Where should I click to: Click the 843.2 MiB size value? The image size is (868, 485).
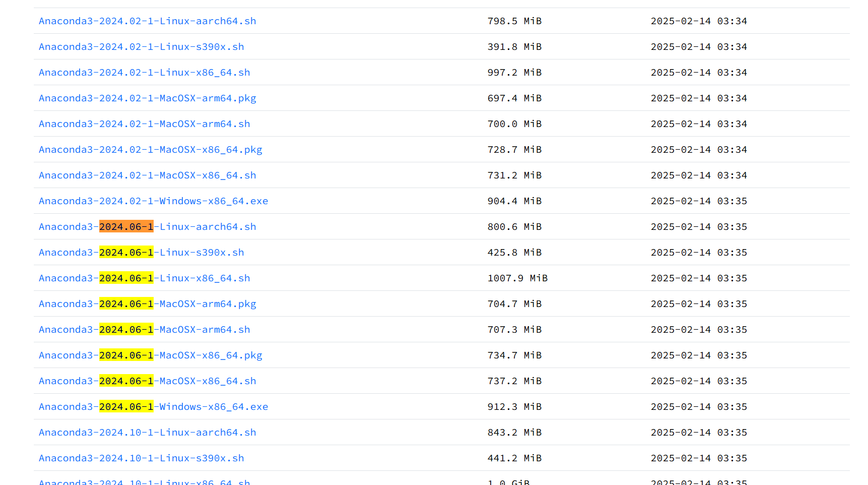click(x=515, y=433)
